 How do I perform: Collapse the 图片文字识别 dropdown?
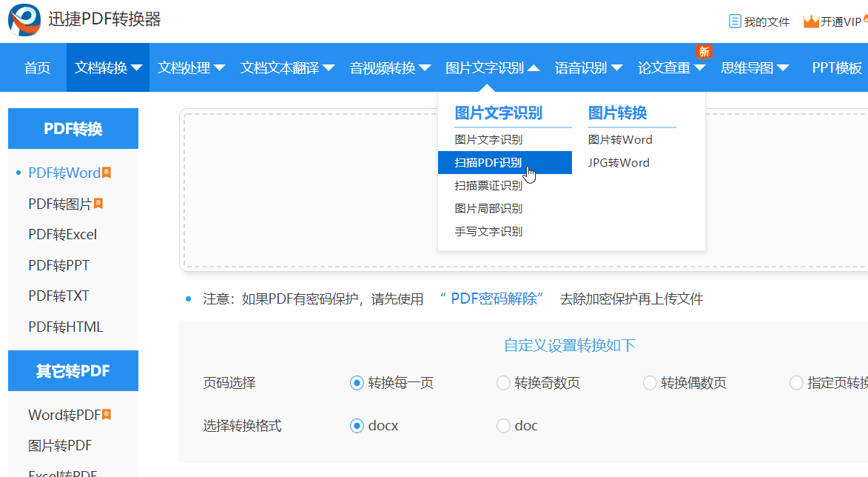pyautogui.click(x=492, y=67)
